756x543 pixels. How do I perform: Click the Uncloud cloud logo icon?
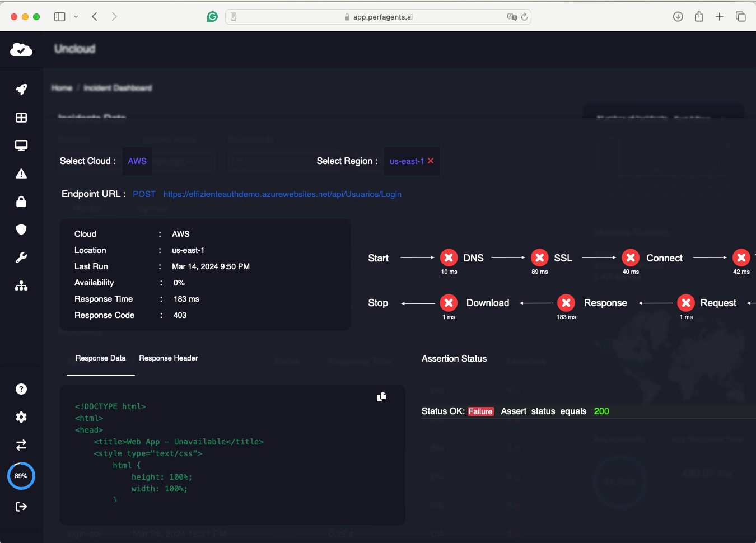tap(21, 49)
